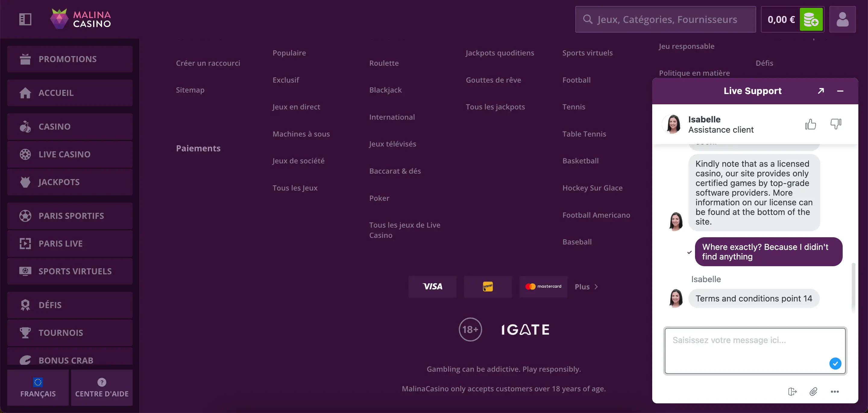Open Casino section in sidebar

tap(70, 126)
